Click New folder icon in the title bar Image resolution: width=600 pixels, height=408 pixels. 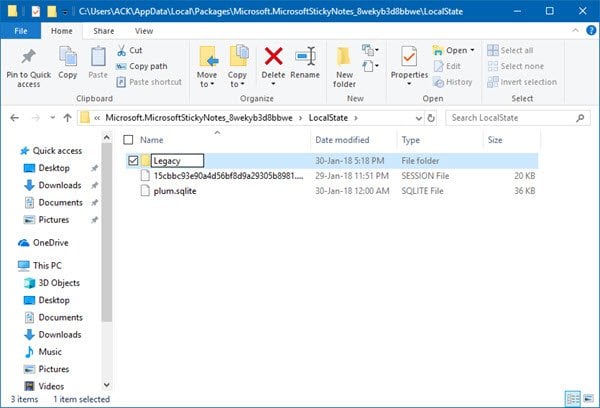point(52,11)
